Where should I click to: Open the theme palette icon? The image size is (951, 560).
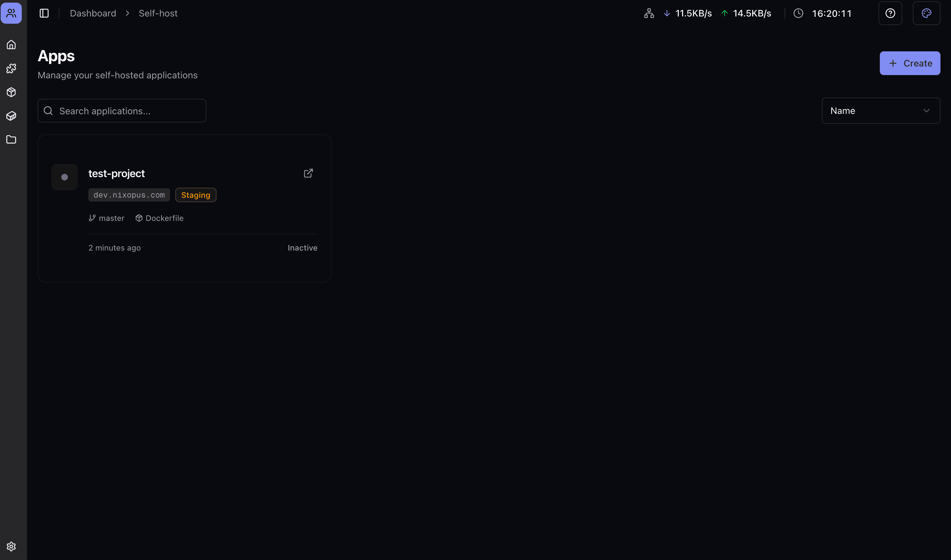point(926,13)
